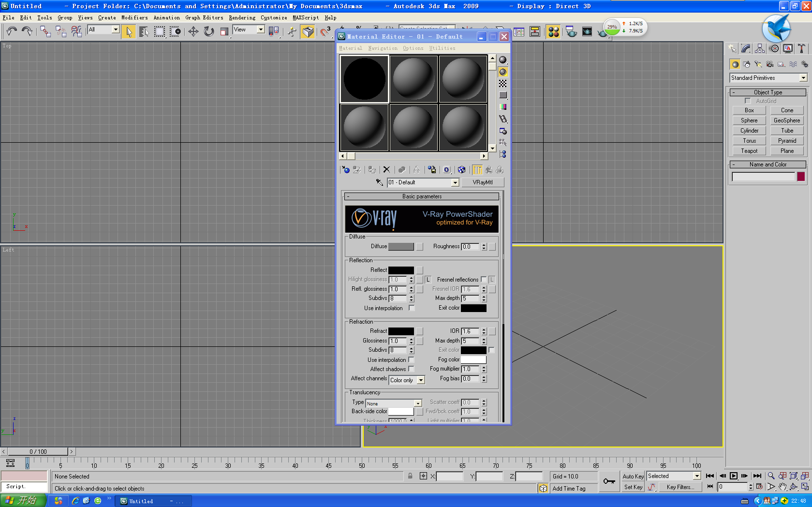The height and width of the screenshot is (507, 812).
Task: Click Reflect map slot button
Action: tap(420, 270)
